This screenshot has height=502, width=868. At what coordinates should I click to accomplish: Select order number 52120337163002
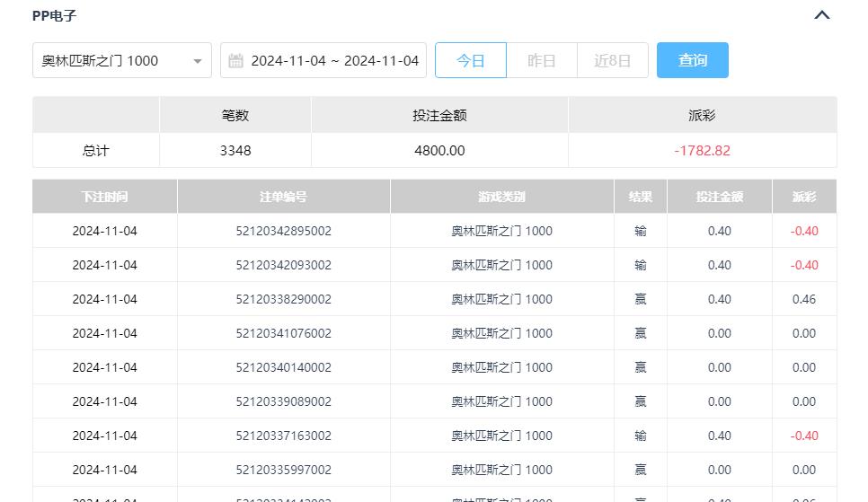click(x=283, y=436)
